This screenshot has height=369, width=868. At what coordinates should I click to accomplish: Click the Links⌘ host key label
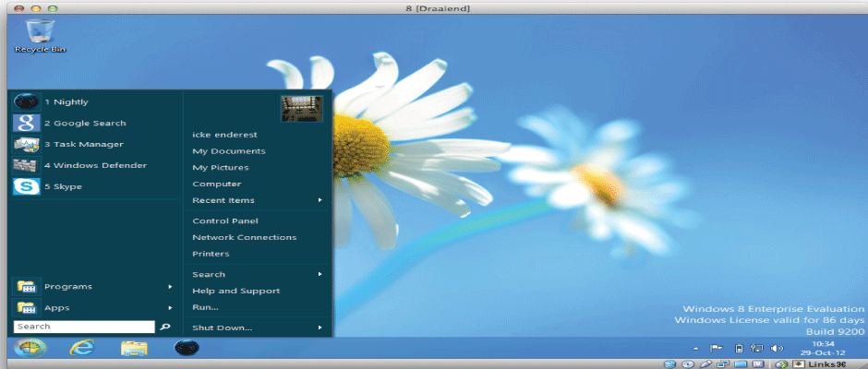827,364
